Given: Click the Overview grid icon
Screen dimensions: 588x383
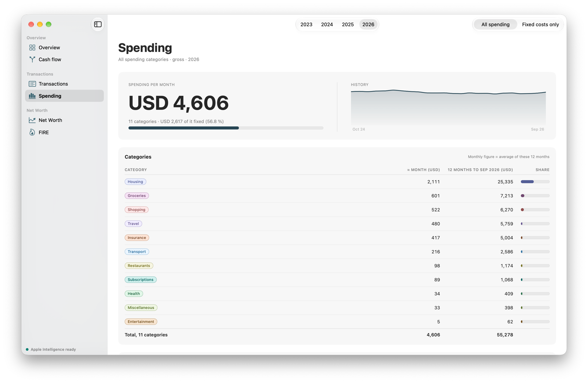Looking at the screenshot, I should click(32, 47).
